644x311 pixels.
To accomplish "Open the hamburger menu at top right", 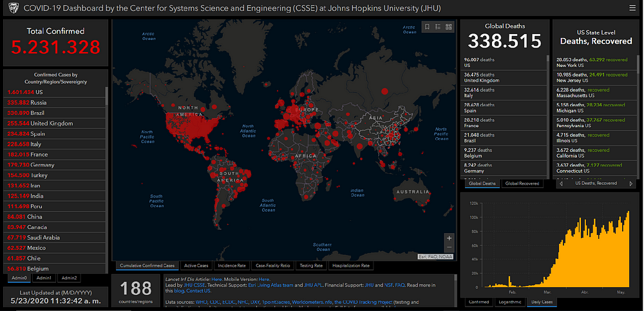I will click(632, 8).
